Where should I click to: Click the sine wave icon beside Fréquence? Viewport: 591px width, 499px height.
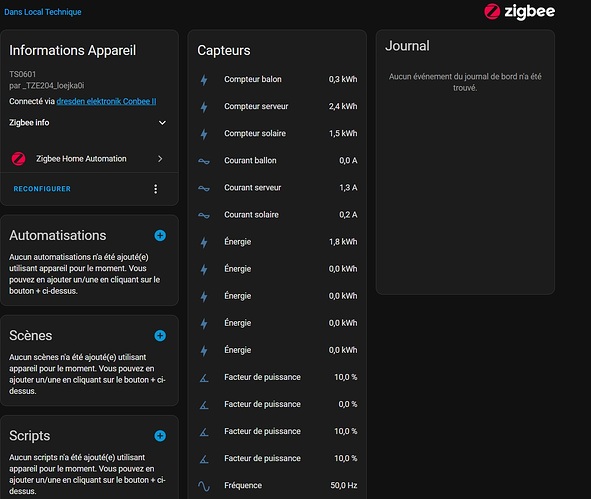[204, 486]
